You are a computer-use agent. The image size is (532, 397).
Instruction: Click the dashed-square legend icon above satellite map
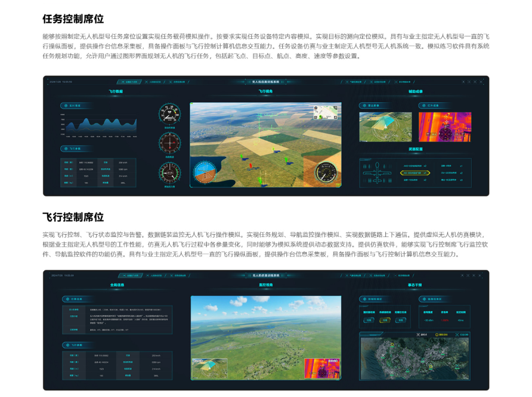tap(457, 334)
